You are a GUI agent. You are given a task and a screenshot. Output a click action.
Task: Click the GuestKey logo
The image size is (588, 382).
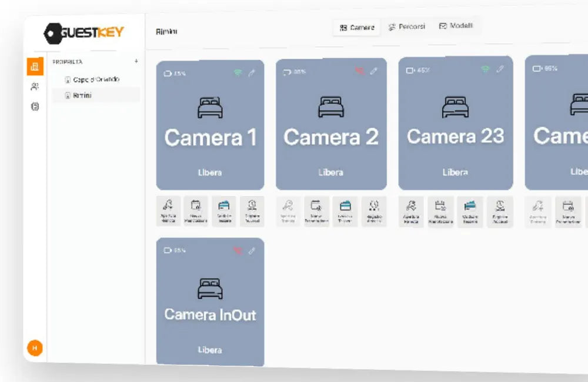[x=83, y=33]
